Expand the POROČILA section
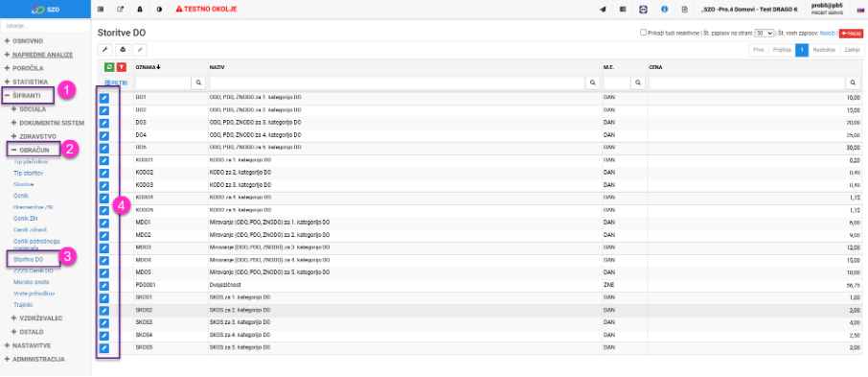 (x=24, y=68)
